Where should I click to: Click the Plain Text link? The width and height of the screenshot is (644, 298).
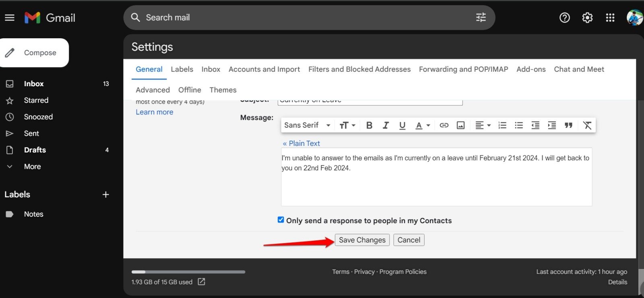pos(304,143)
